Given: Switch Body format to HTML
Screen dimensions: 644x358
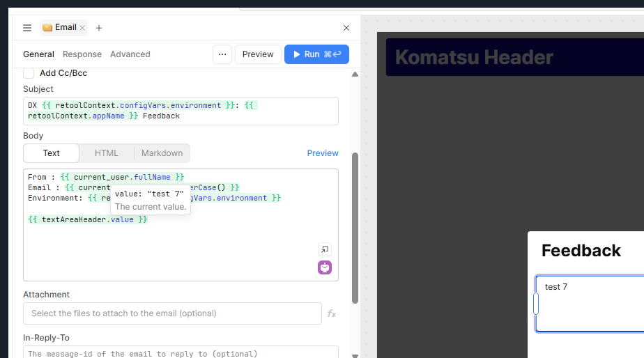Looking at the screenshot, I should click(x=107, y=153).
